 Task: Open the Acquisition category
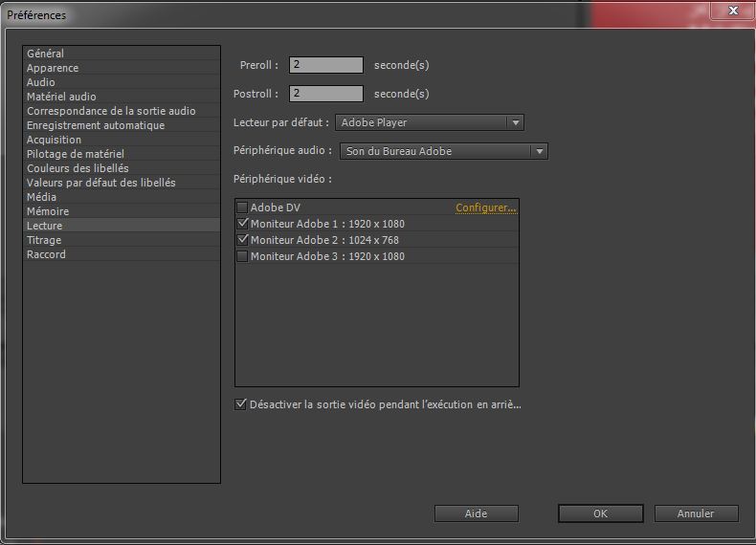click(x=121, y=140)
